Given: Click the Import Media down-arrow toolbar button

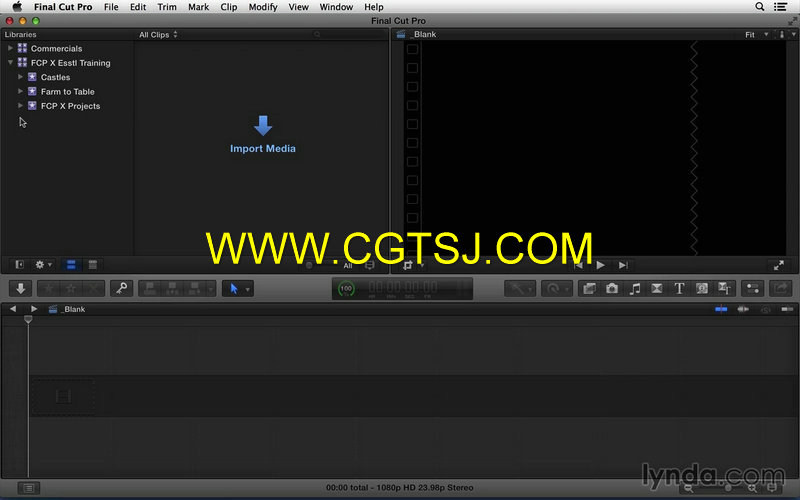Looking at the screenshot, I should [20, 289].
